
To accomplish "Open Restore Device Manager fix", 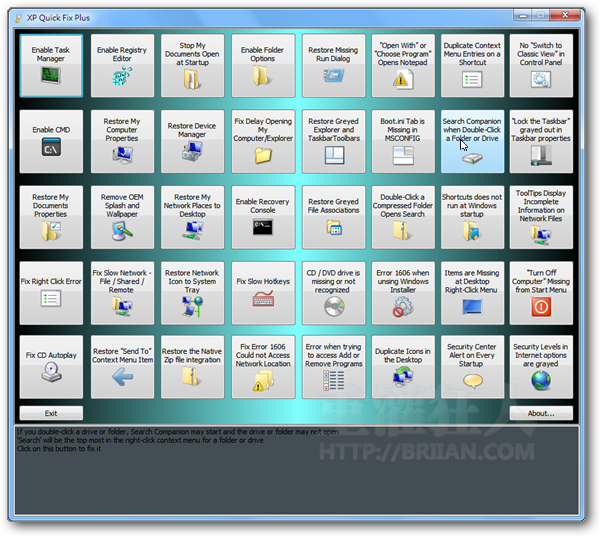I will pos(192,138).
